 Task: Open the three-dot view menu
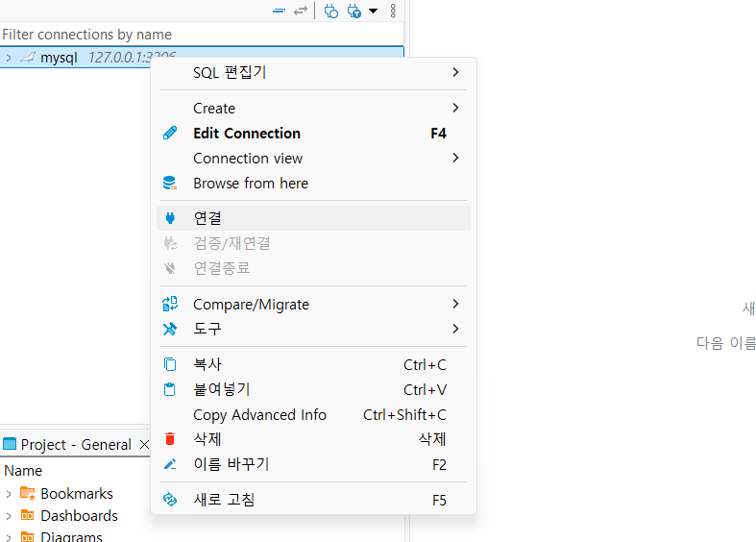pyautogui.click(x=393, y=11)
